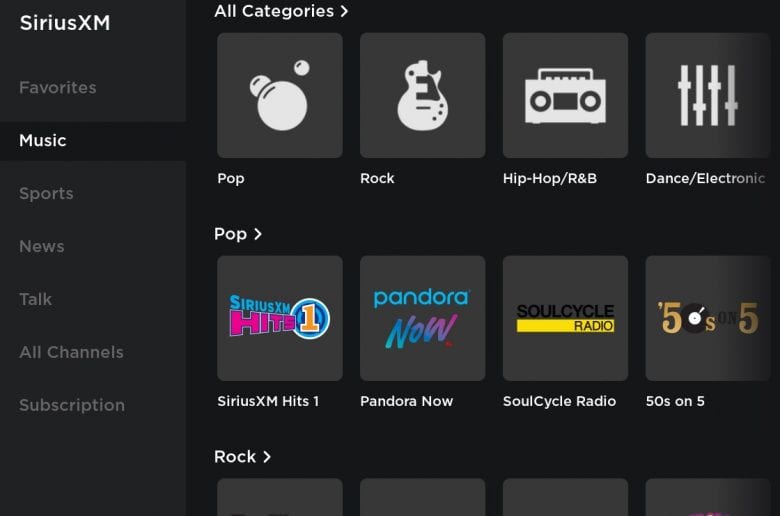Go to Favorites in the sidebar
The image size is (780, 516).
[x=58, y=88]
